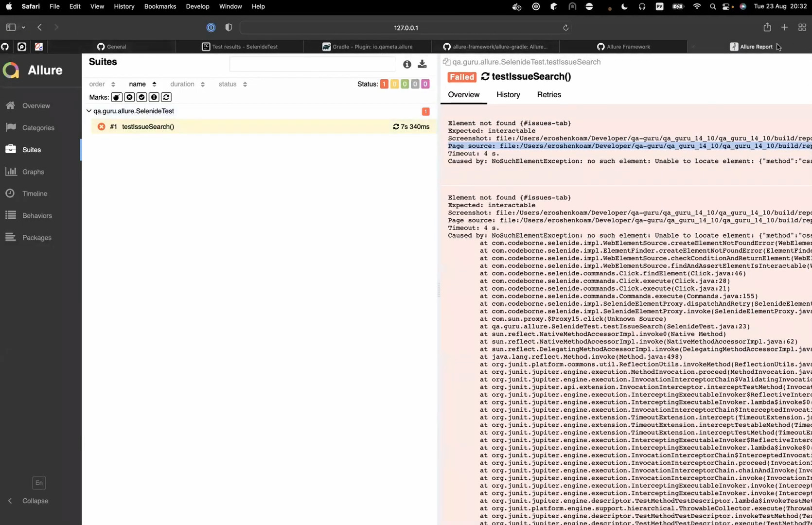812x525 pixels.
Task: Click the orange failed status badge
Action: pyautogui.click(x=384, y=84)
